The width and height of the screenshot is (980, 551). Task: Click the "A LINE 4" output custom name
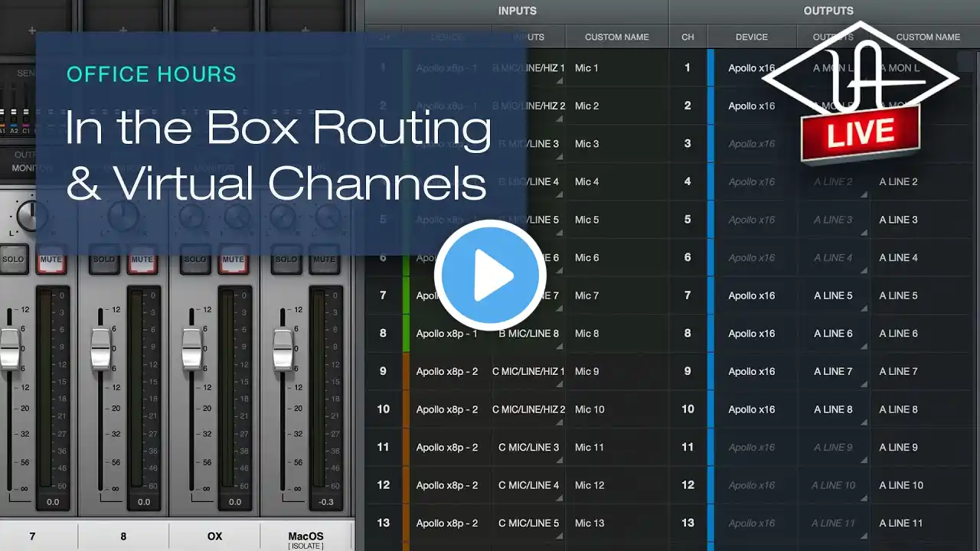pyautogui.click(x=899, y=258)
